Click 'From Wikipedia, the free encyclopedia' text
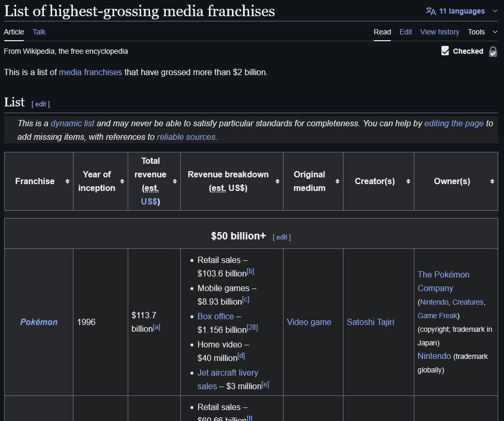 tap(66, 51)
